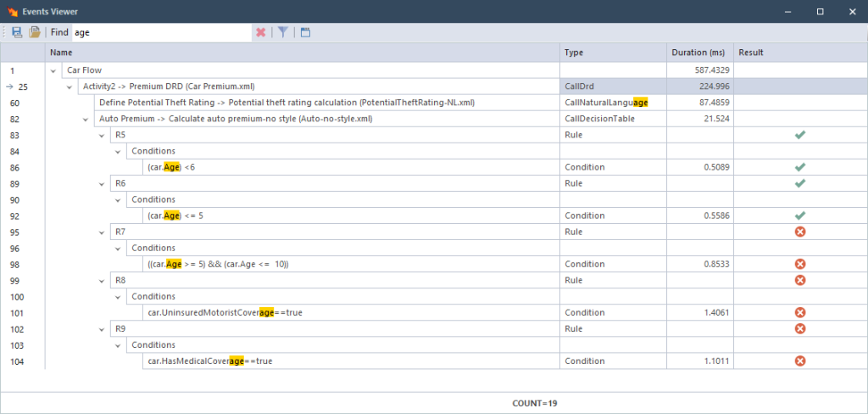Screen dimensions: 868x414
Task: Click the red X result for R9
Action: tap(799, 328)
